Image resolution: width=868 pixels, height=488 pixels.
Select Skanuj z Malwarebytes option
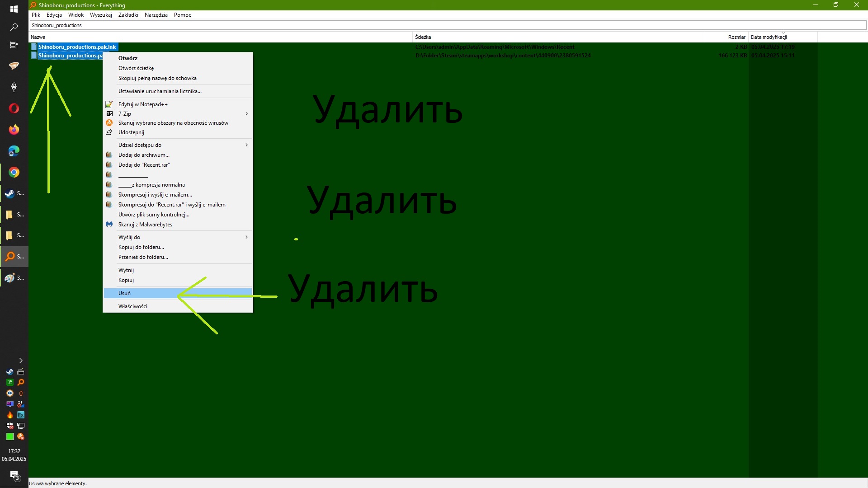pos(145,225)
